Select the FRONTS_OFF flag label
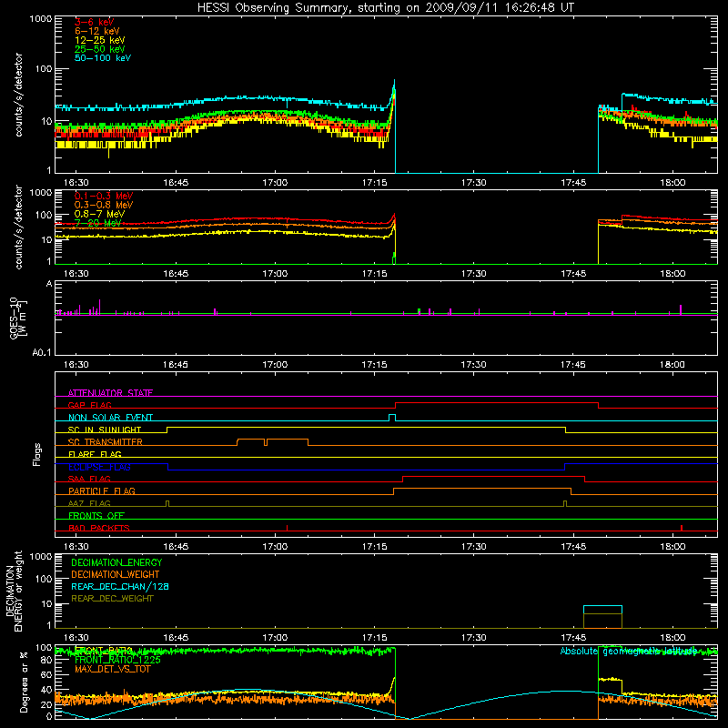Viewport: 728px width, 728px height. point(96,515)
